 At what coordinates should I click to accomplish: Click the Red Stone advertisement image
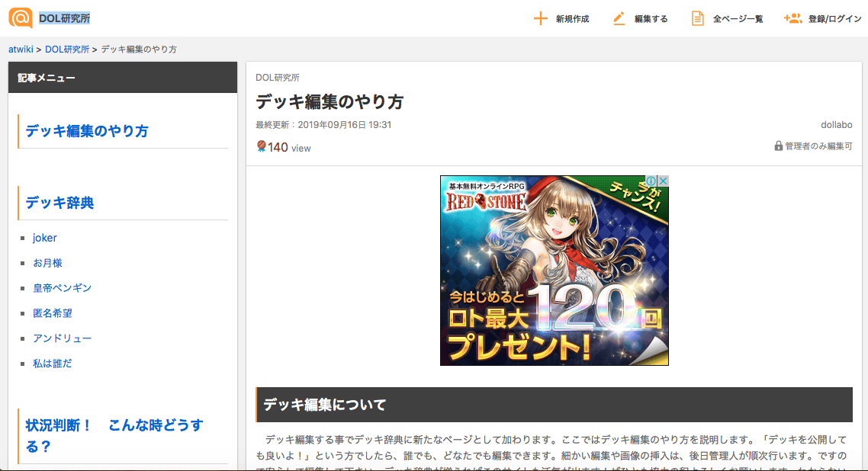coord(554,271)
